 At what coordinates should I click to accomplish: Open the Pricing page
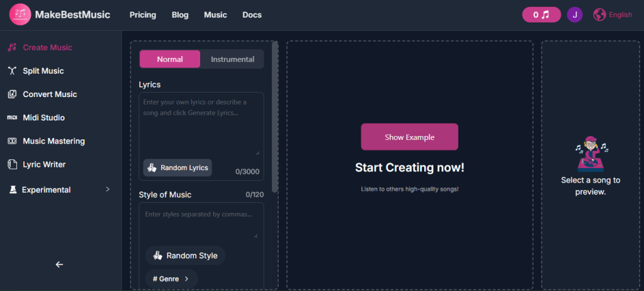point(143,14)
